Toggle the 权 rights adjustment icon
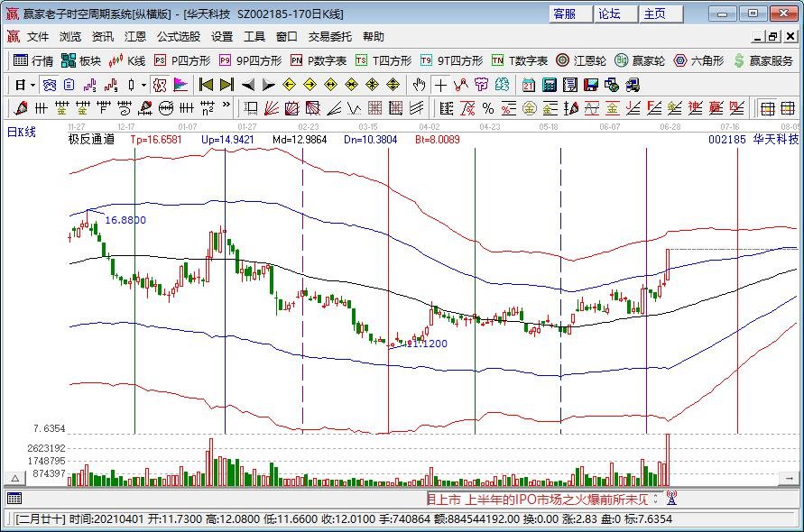The width and height of the screenshot is (804, 532). click(x=160, y=85)
